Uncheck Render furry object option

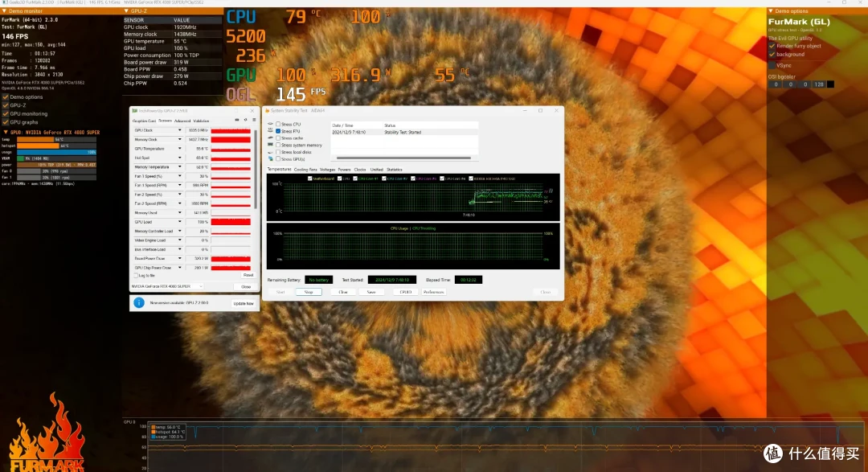(772, 46)
